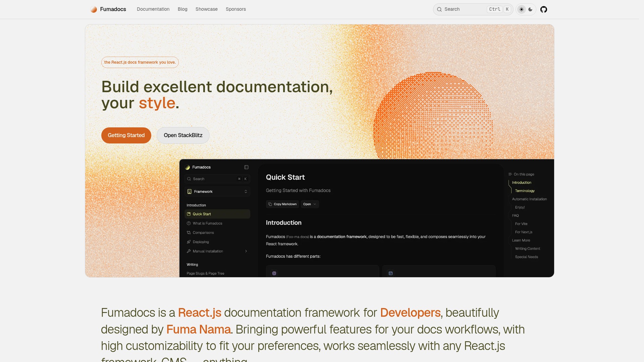Click the highlighted Fuma Nama name

tap(199, 329)
